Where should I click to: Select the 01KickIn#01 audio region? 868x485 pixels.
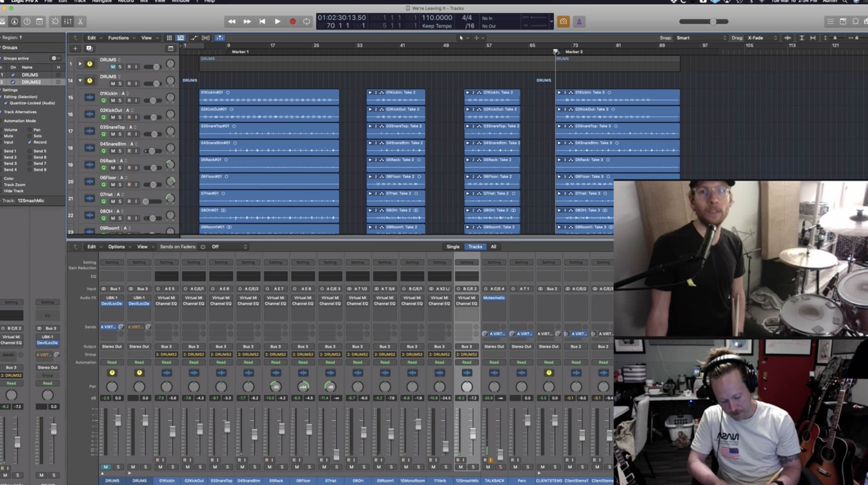(269, 97)
